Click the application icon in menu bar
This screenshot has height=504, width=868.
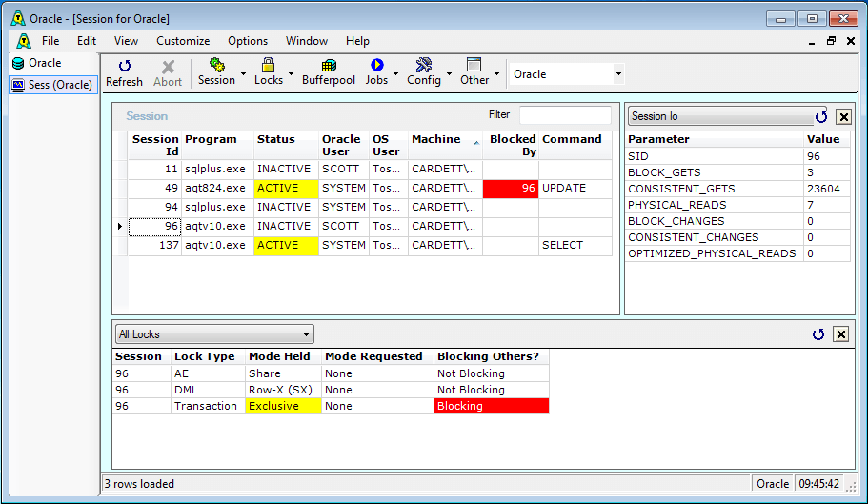pos(23,41)
